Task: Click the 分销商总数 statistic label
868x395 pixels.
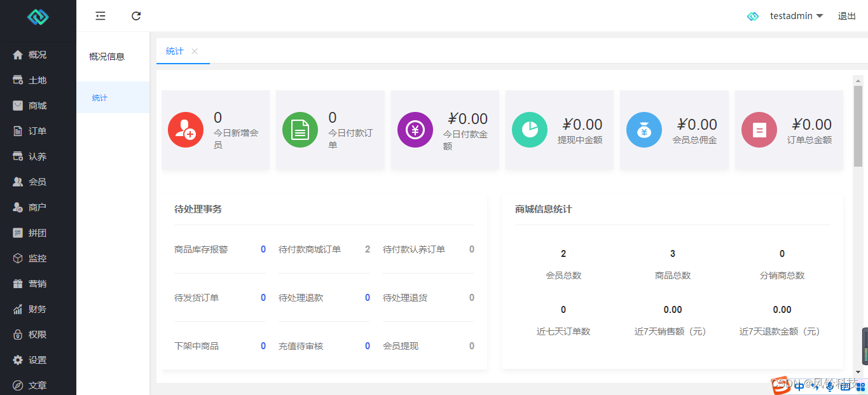Action: (782, 275)
